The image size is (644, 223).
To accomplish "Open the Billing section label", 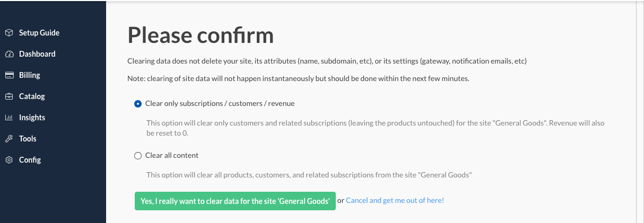I will pos(30,75).
